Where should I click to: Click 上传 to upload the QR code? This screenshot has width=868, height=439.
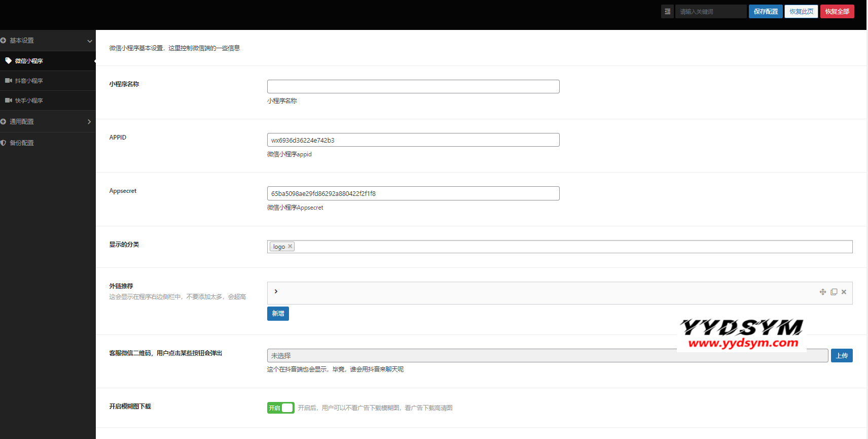tap(841, 356)
